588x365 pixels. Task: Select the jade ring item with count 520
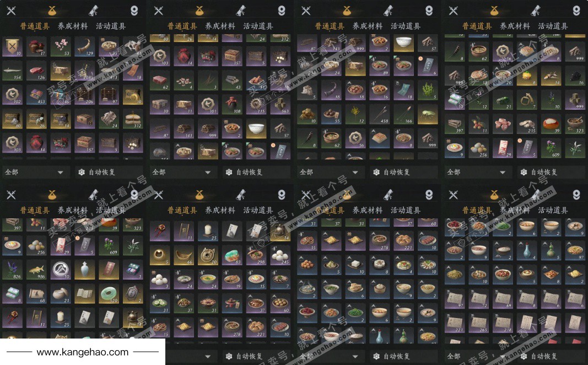[109, 294]
